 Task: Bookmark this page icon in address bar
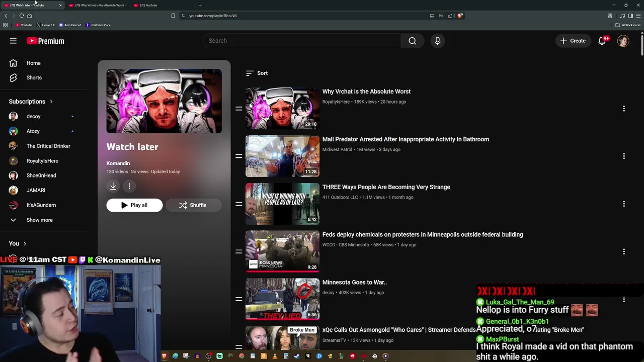173,16
